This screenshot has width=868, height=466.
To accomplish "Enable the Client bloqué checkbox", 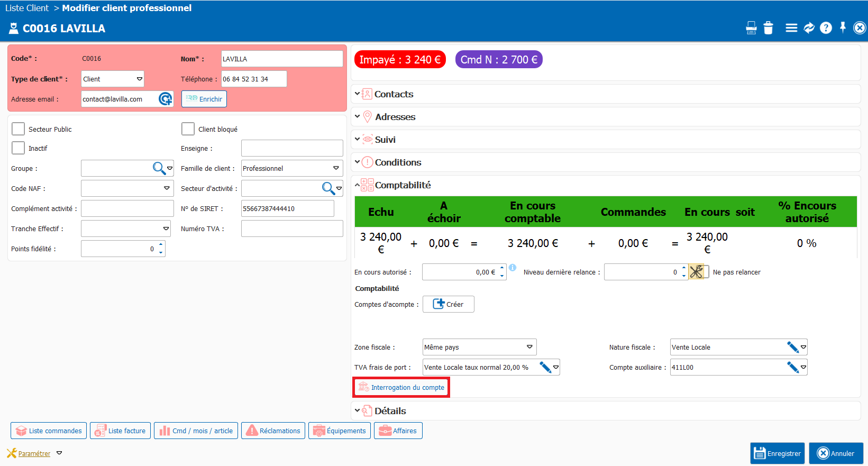I will pyautogui.click(x=188, y=129).
